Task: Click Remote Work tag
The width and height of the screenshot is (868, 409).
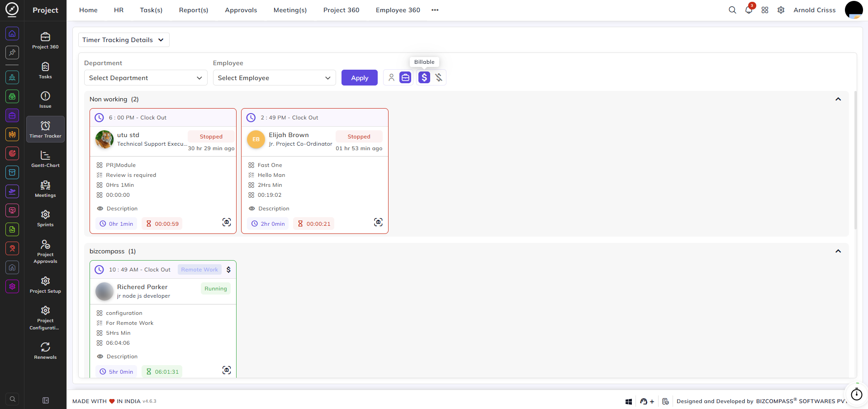Action: point(199,270)
